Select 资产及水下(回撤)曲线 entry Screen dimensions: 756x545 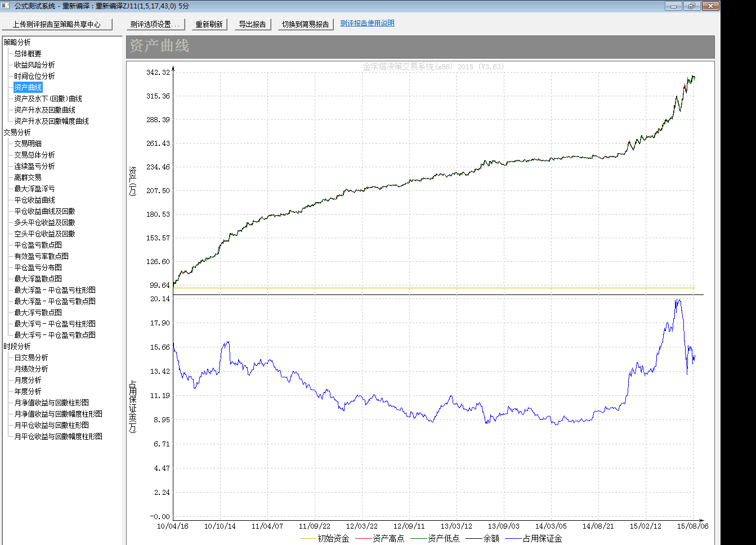(x=48, y=99)
